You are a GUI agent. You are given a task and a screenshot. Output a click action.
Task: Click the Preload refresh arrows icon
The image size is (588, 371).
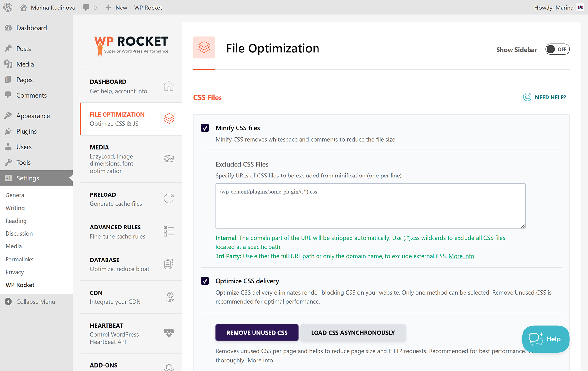[x=169, y=198]
